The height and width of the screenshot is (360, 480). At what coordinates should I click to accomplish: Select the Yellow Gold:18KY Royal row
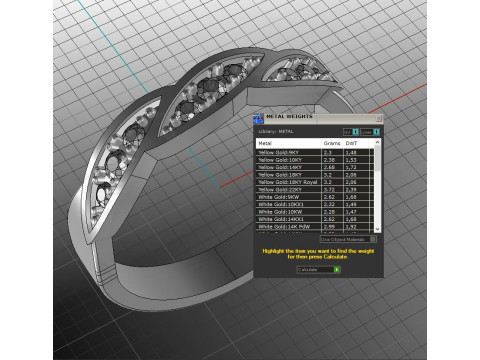315,182
